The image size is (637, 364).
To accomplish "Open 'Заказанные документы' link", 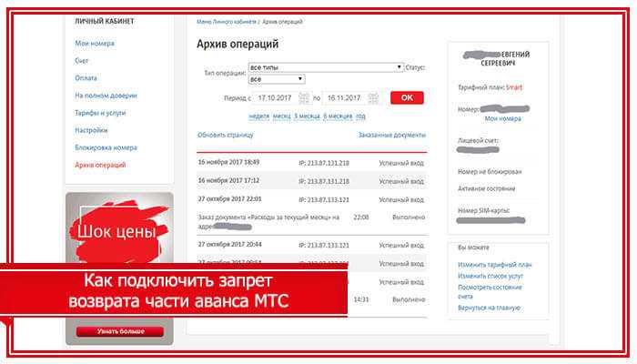I will [x=391, y=135].
